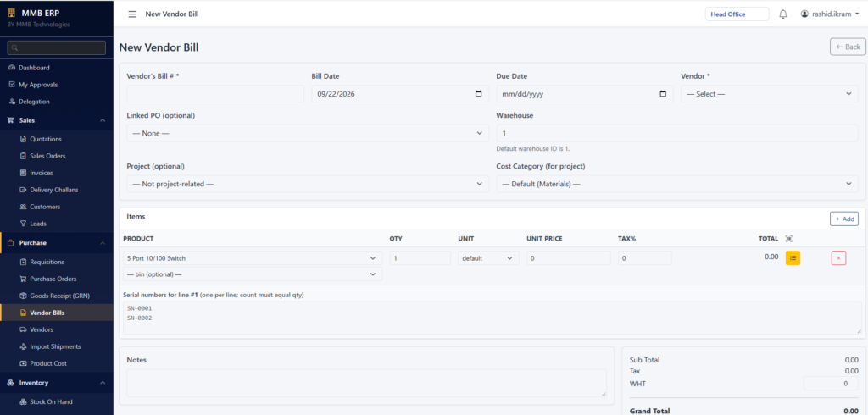
Task: Collapse the Sales section chevron
Action: 103,120
